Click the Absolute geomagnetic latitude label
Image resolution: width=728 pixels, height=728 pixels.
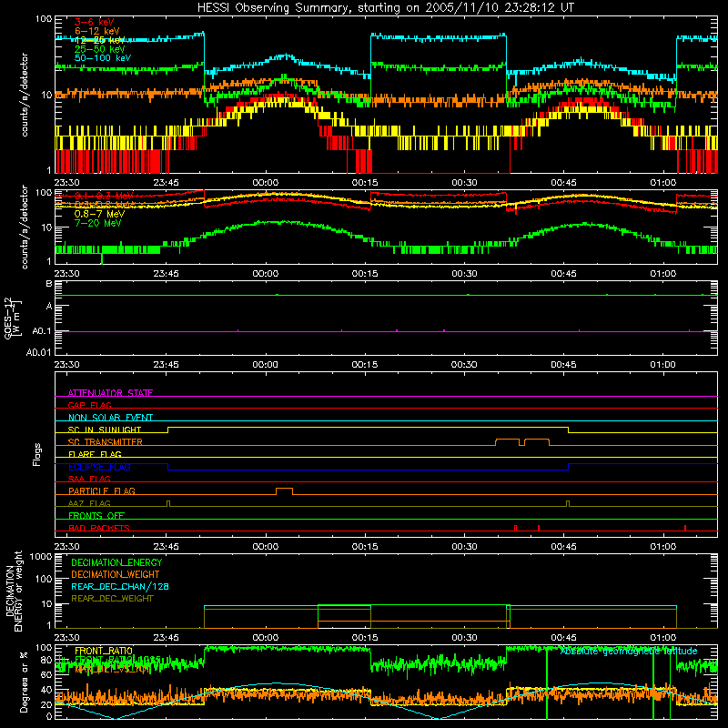pyautogui.click(x=629, y=652)
